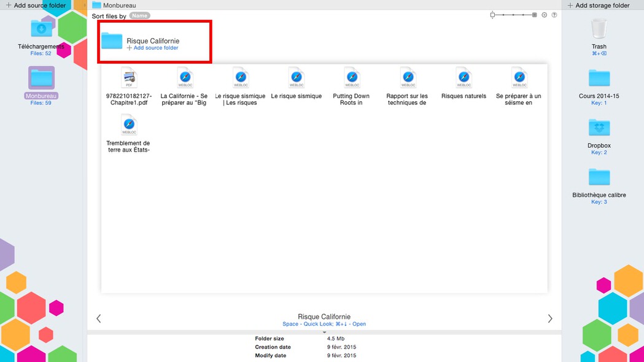Choose the Dropbox storage folder
The image size is (644, 362).
point(599,128)
